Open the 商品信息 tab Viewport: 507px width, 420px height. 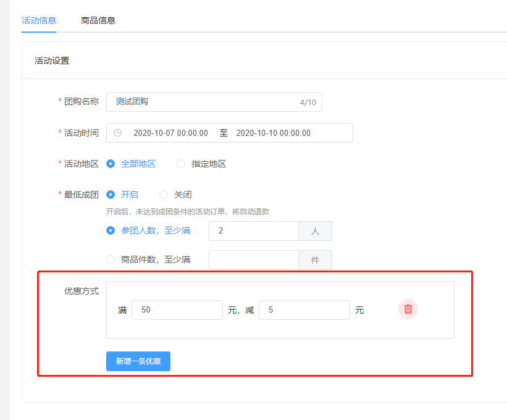pyautogui.click(x=98, y=20)
